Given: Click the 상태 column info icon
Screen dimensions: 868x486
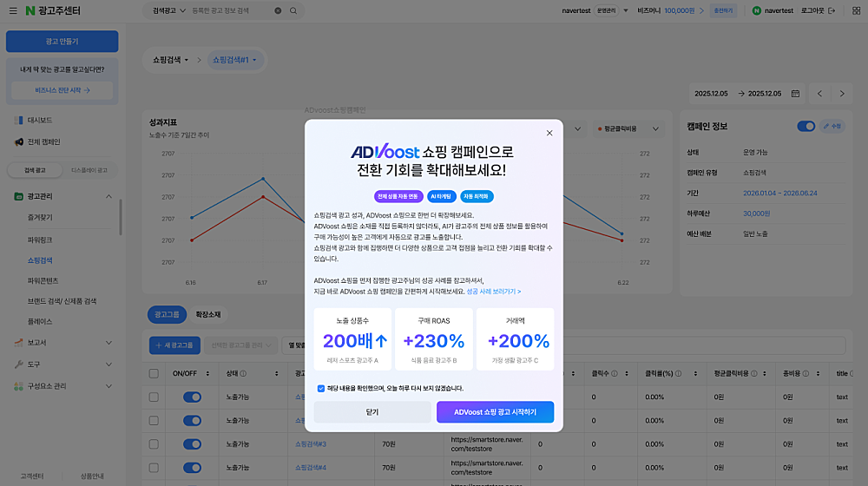Looking at the screenshot, I should coord(243,374).
